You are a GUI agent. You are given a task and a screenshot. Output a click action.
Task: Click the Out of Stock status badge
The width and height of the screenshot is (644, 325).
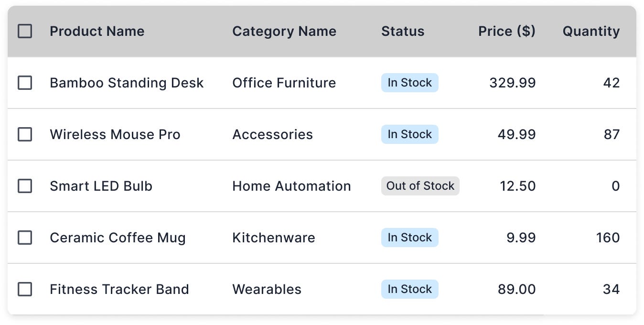click(420, 186)
